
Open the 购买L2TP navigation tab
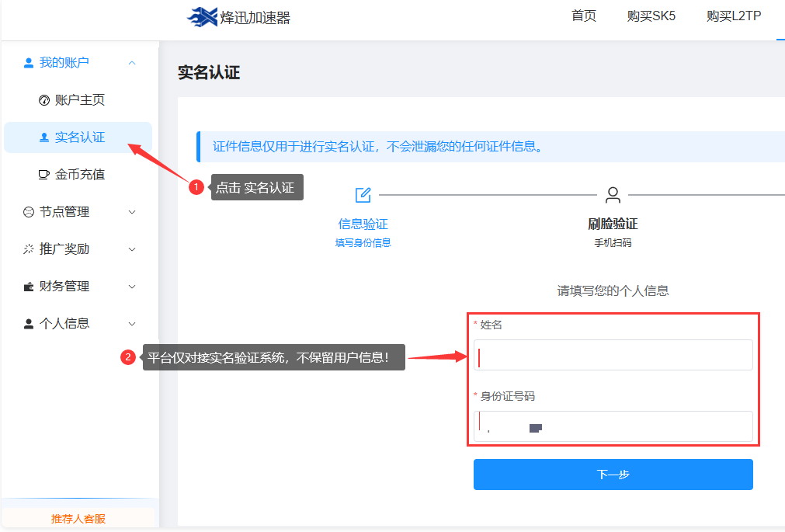[x=735, y=16]
